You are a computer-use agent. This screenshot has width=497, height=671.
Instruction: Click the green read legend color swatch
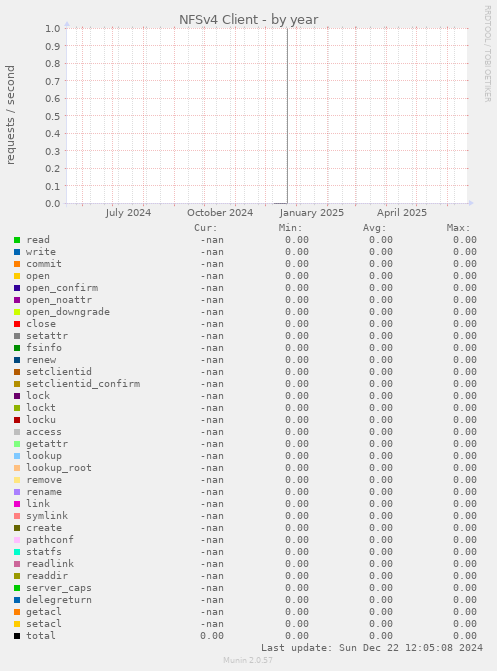click(17, 240)
